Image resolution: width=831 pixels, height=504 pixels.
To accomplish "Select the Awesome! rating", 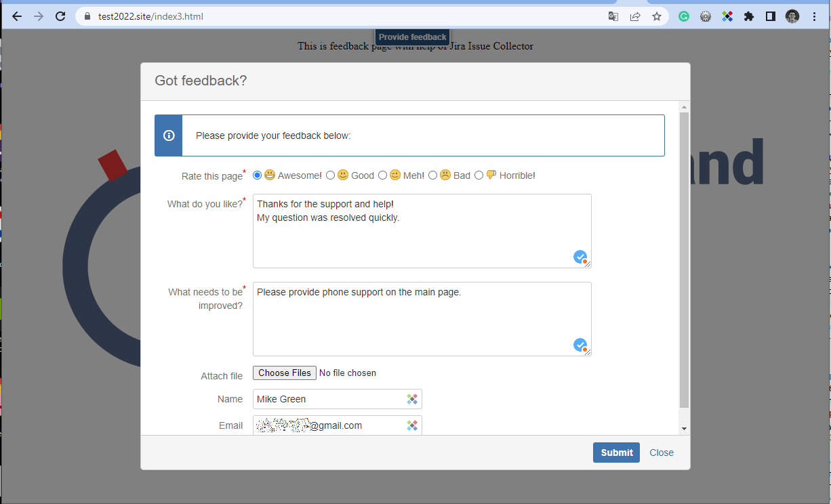I will (257, 175).
